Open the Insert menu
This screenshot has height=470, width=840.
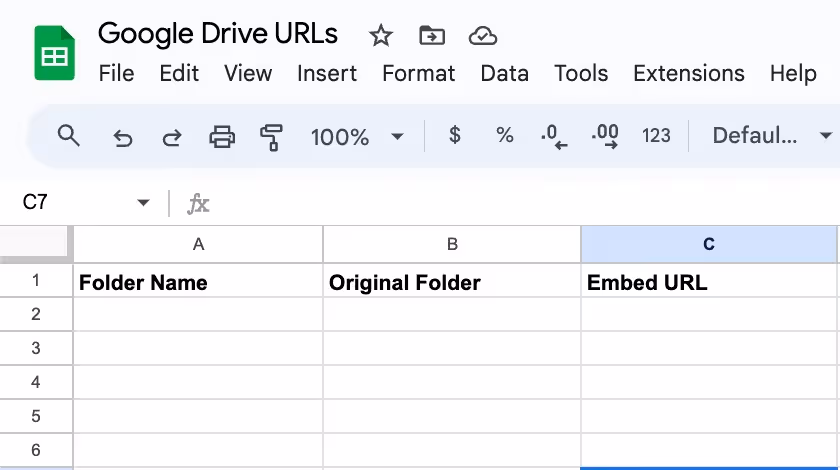[327, 73]
